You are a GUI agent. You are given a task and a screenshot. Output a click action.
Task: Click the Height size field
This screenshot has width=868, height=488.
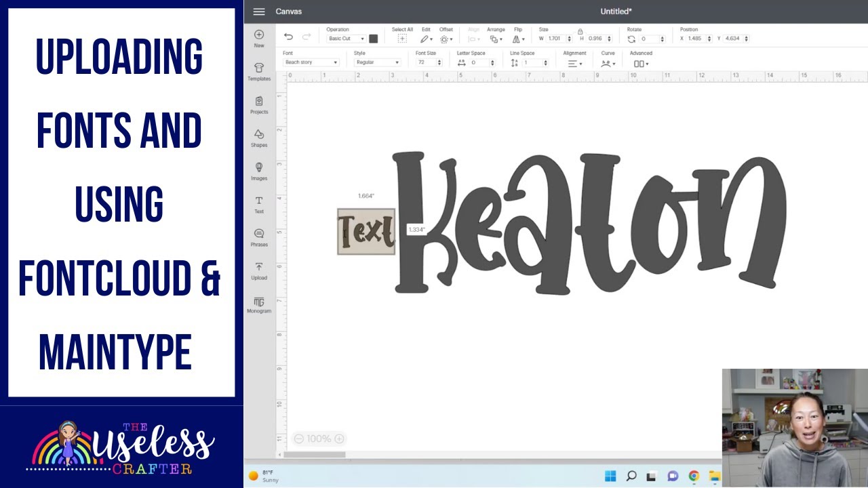coord(599,39)
